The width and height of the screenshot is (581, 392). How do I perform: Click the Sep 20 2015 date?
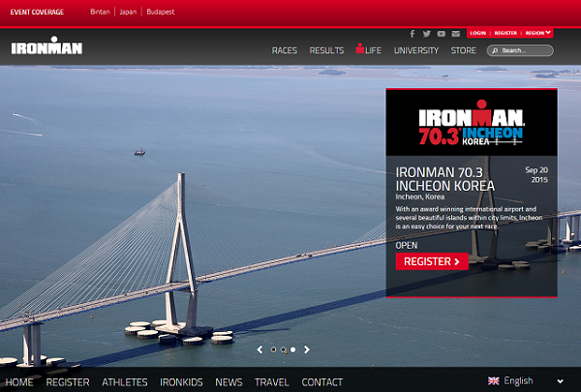[x=536, y=175]
